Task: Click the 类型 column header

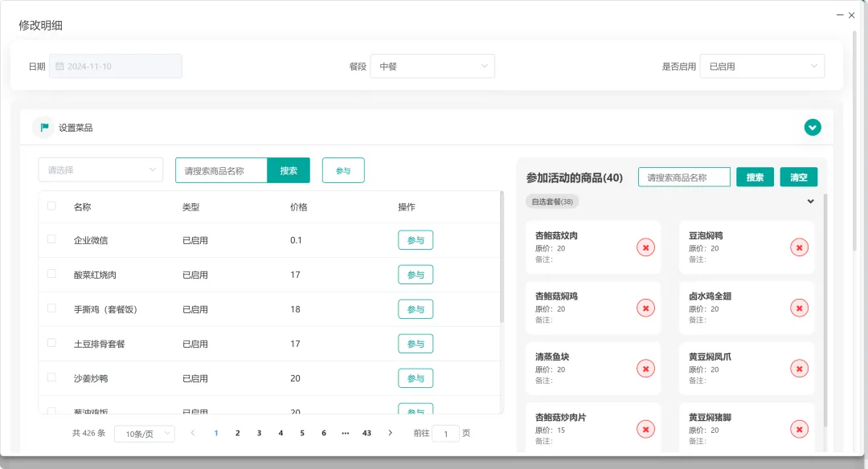Action: 191,207
